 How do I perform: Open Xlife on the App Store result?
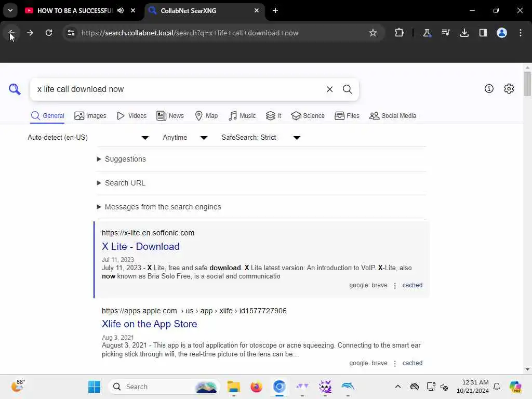(x=149, y=324)
